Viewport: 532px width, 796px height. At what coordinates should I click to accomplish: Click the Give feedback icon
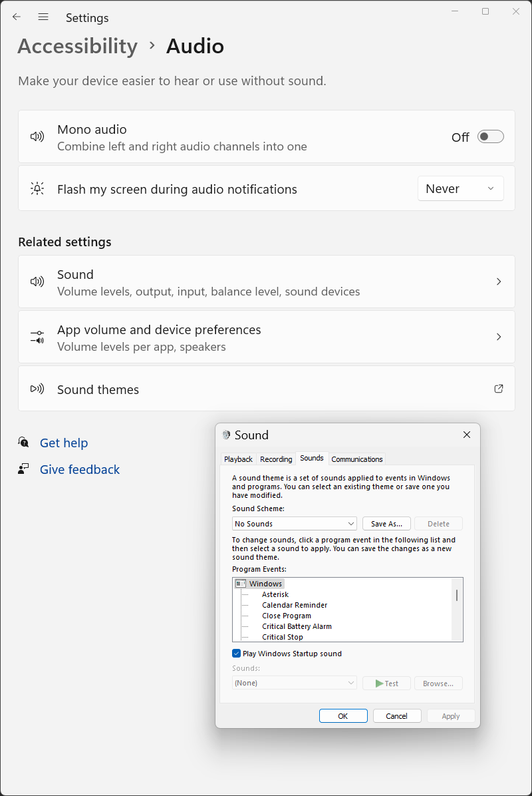tap(24, 469)
